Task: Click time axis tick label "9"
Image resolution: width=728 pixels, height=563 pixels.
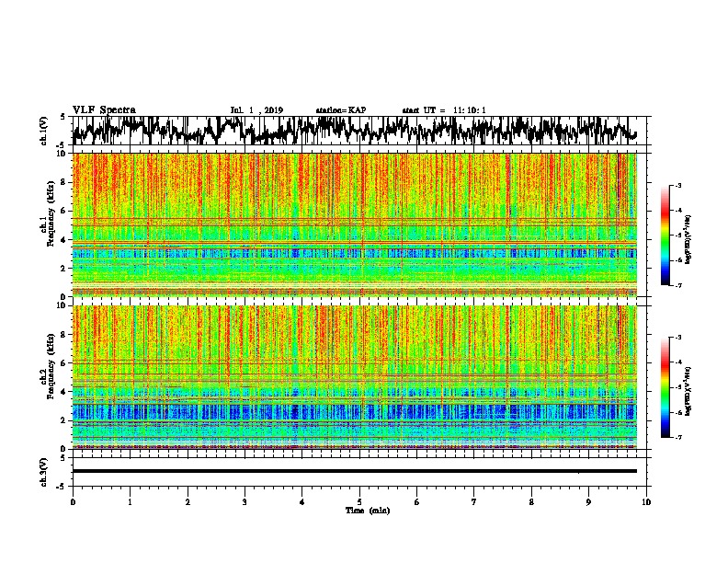Action: 588,502
